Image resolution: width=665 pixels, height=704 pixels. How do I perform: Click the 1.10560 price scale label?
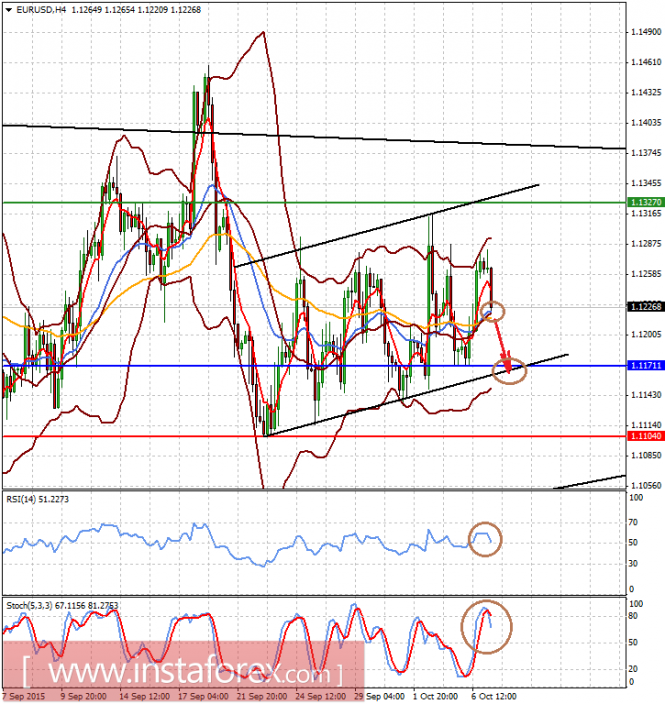646,485
